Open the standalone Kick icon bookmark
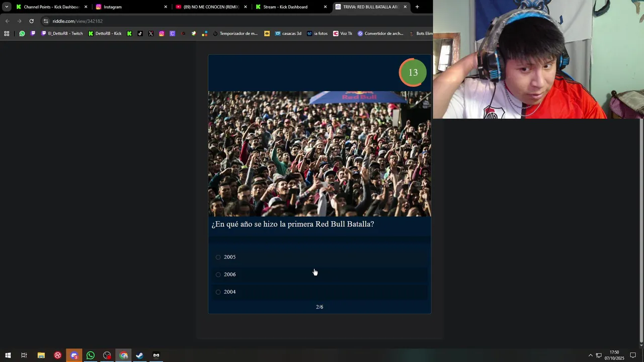Image resolution: width=644 pixels, height=362 pixels. coord(129,34)
